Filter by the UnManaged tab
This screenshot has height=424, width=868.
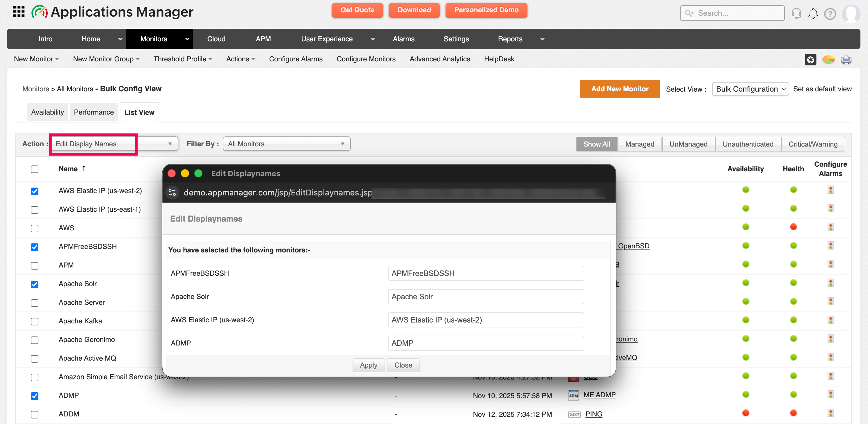tap(688, 144)
